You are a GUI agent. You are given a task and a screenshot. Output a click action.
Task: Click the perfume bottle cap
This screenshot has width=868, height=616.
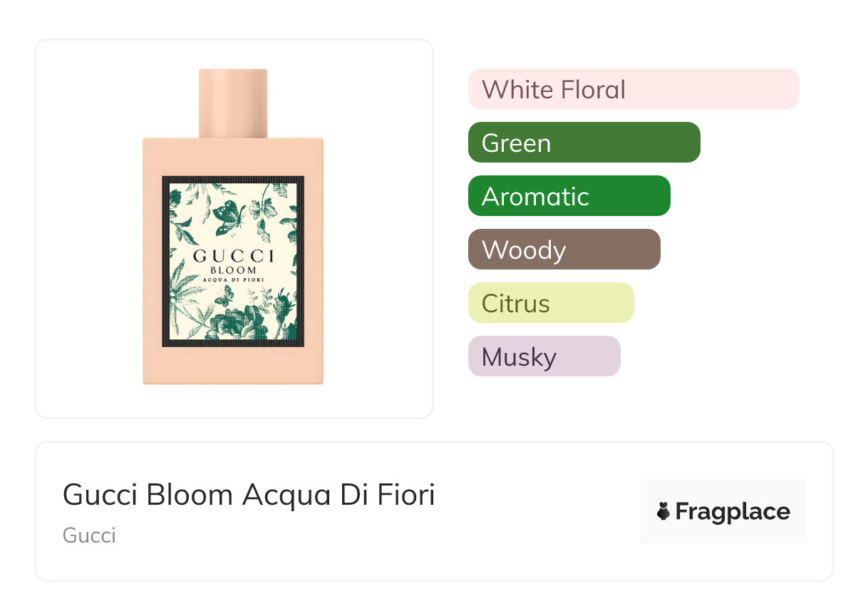pos(233,103)
